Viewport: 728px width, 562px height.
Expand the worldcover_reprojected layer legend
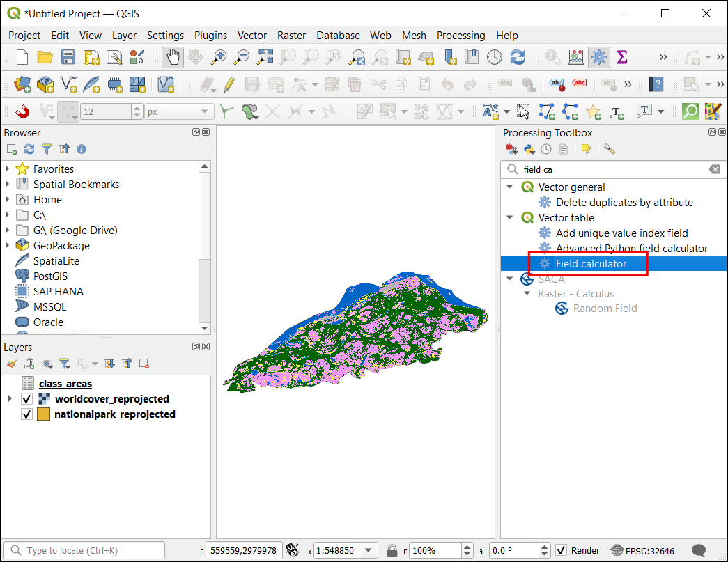9,399
